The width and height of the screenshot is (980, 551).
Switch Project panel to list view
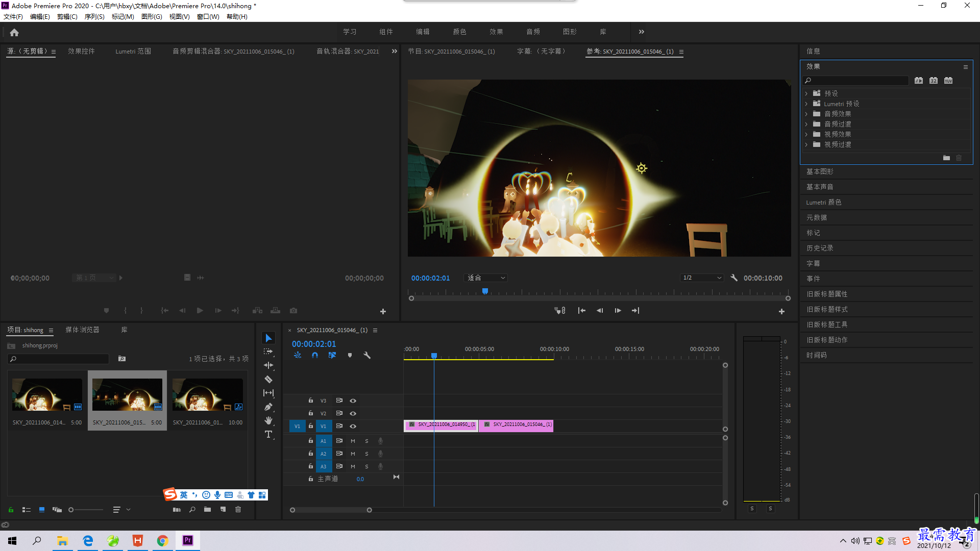(27, 510)
